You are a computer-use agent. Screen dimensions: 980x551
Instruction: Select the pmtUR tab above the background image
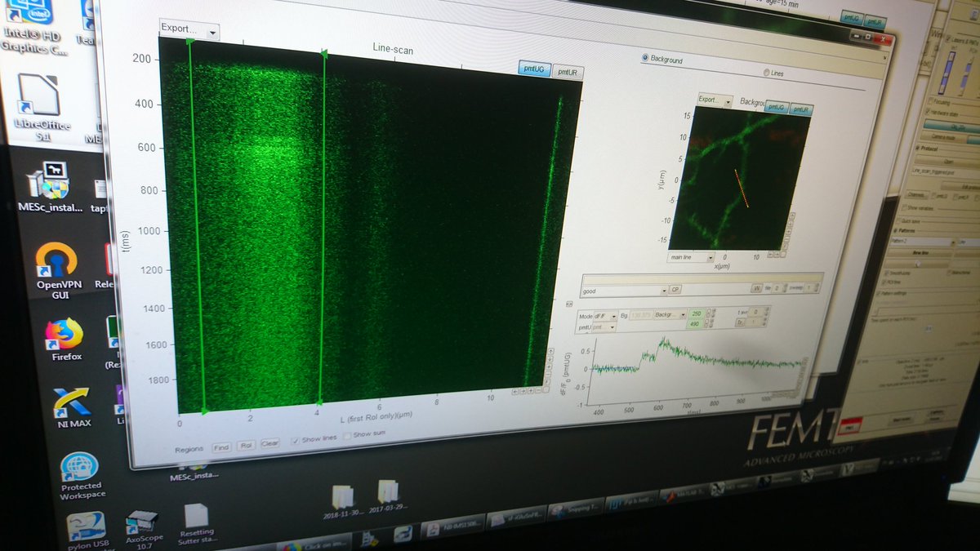[801, 109]
